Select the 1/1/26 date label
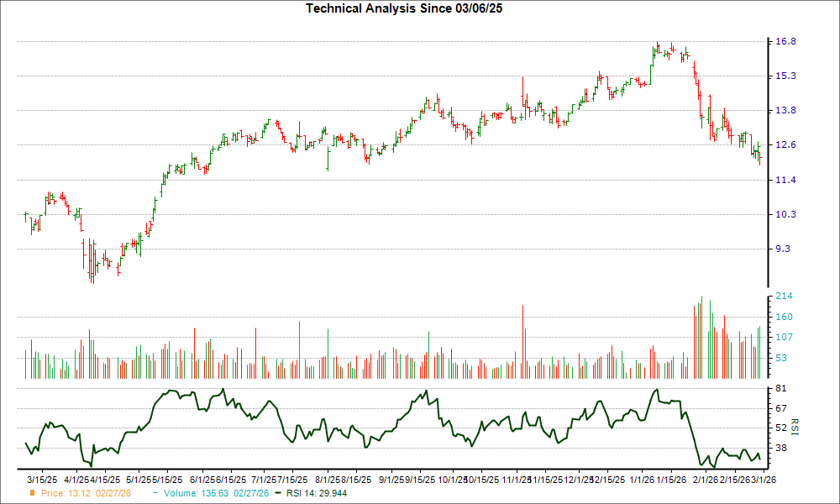Screen dimensions: 840x504 [643, 476]
